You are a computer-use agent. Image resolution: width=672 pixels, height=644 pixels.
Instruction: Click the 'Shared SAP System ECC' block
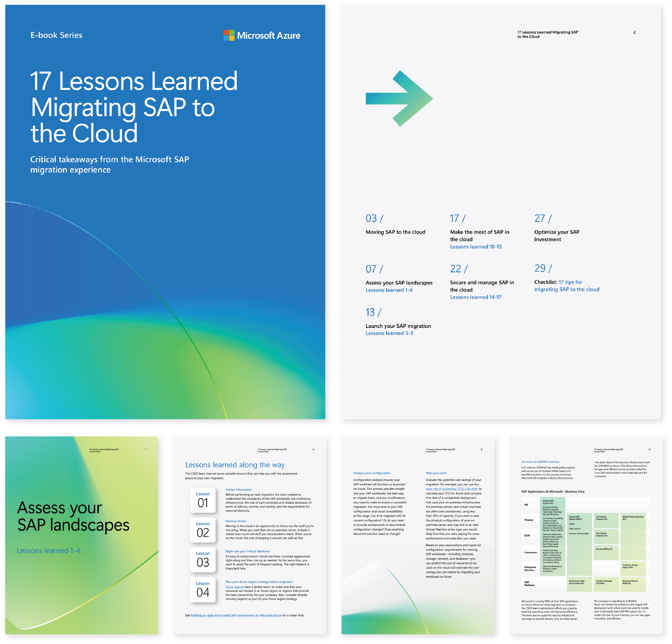pyautogui.click(x=552, y=536)
